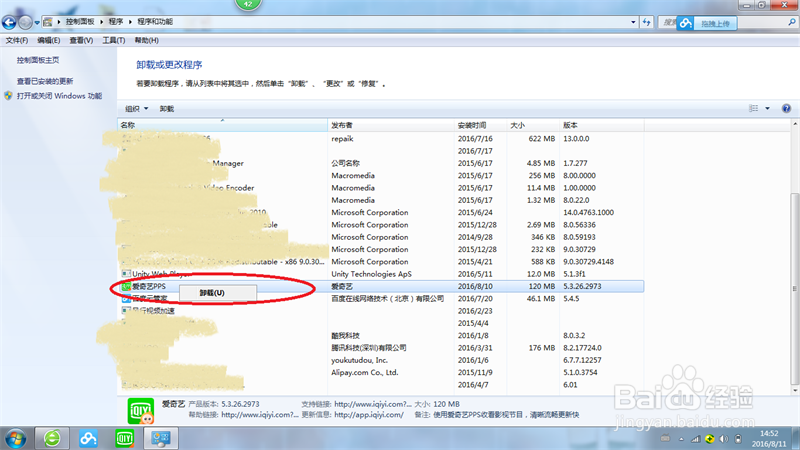Sort by 版本 column header
Viewport: 800px width, 450px height.
click(x=602, y=125)
